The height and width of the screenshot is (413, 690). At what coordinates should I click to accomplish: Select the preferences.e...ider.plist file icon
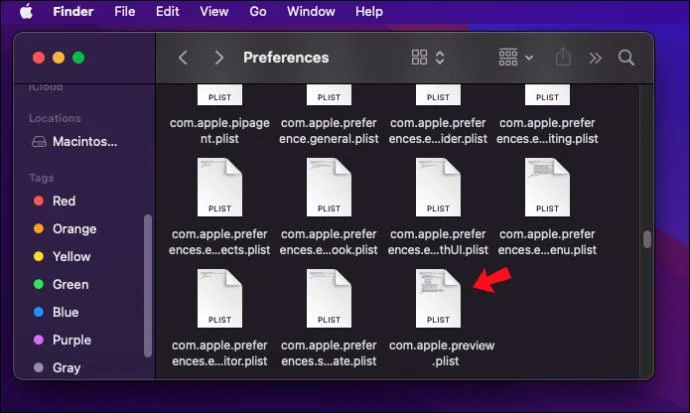click(438, 95)
